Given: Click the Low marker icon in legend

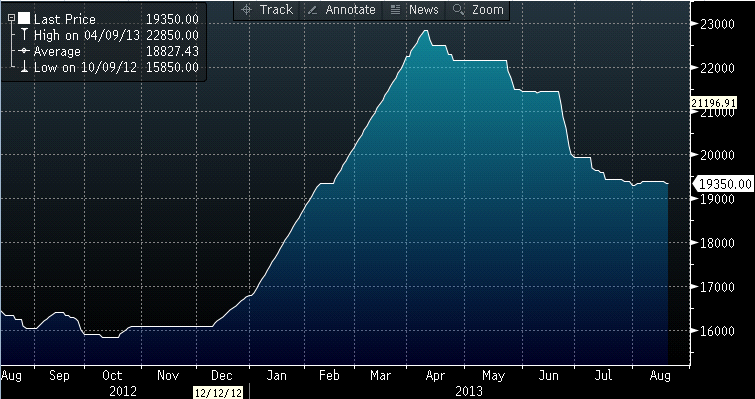Looking at the screenshot, I should click(x=24, y=67).
